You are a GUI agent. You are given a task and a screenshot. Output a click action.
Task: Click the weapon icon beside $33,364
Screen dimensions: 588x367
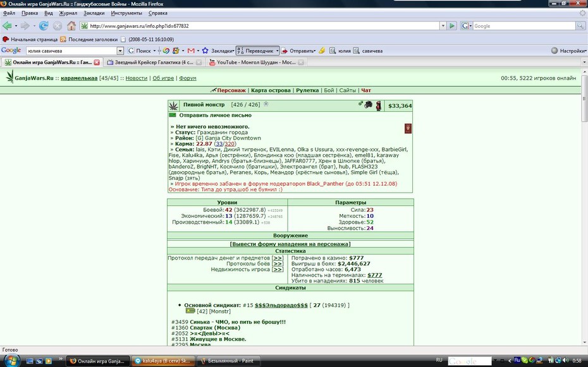click(368, 105)
